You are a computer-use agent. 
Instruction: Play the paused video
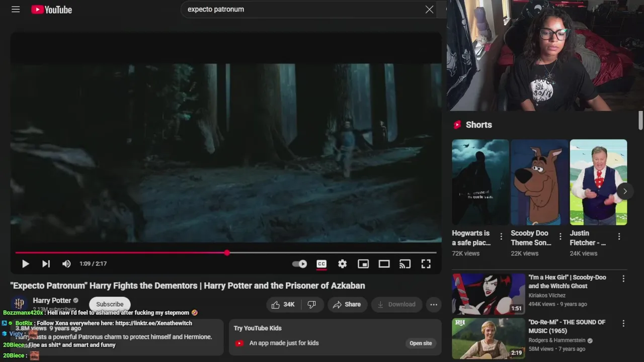click(x=25, y=263)
